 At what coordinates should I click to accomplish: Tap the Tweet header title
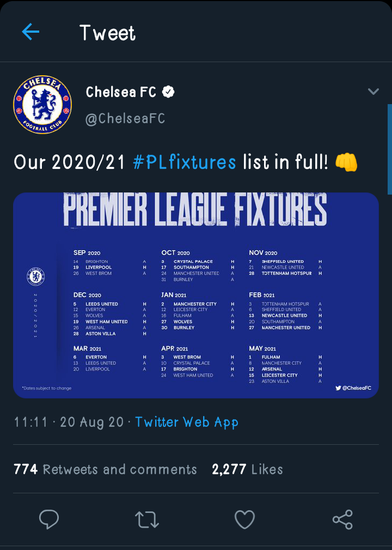[107, 33]
